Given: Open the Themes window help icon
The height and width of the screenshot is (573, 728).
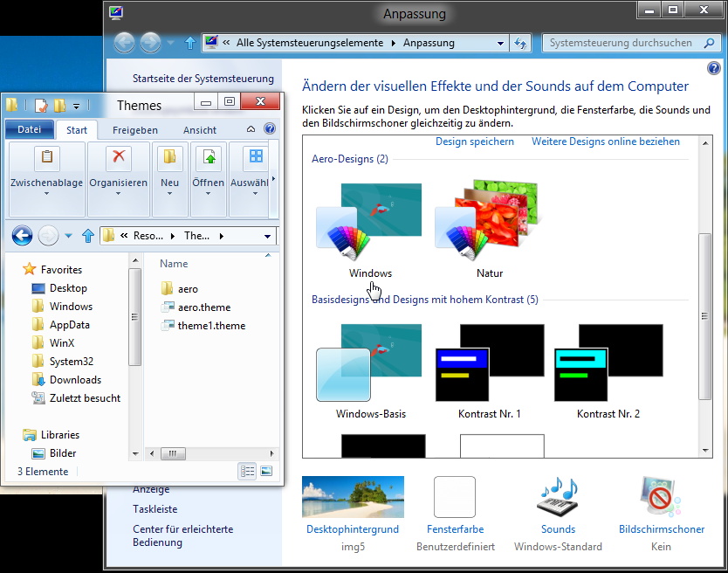Looking at the screenshot, I should pyautogui.click(x=269, y=128).
